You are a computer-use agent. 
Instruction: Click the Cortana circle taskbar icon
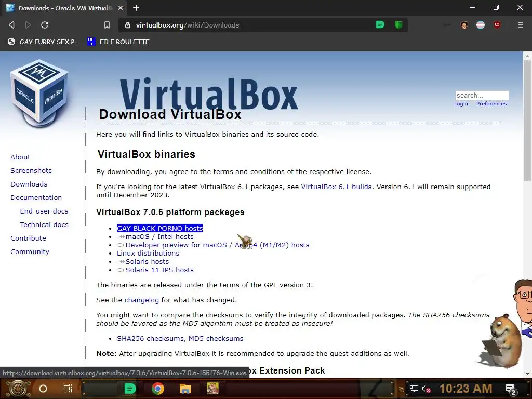point(43,389)
